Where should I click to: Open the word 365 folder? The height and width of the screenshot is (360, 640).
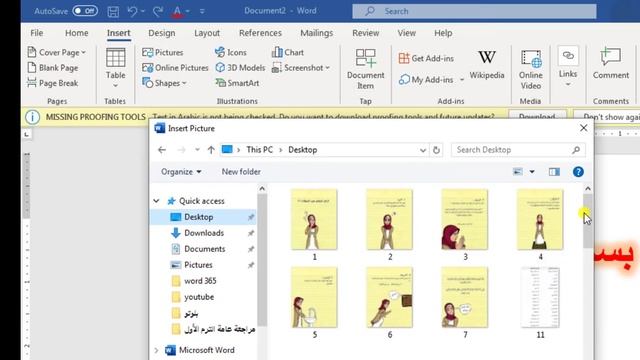click(200, 281)
